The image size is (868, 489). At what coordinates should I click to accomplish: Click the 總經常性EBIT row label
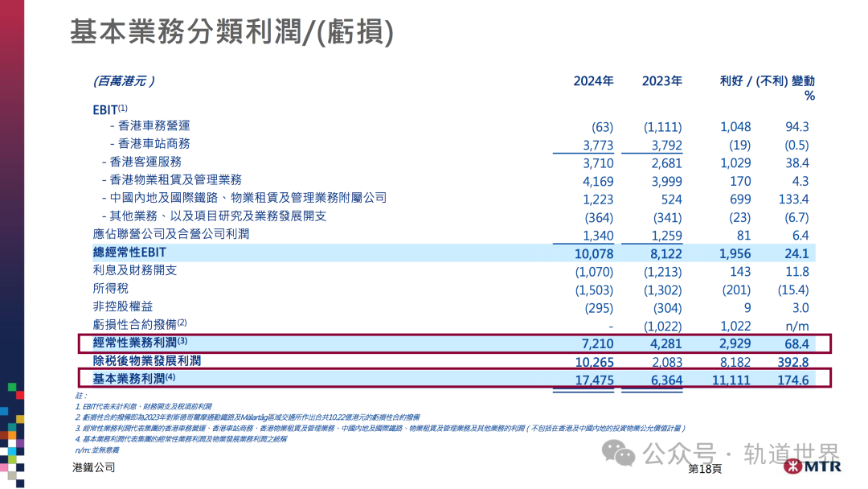coord(129,253)
